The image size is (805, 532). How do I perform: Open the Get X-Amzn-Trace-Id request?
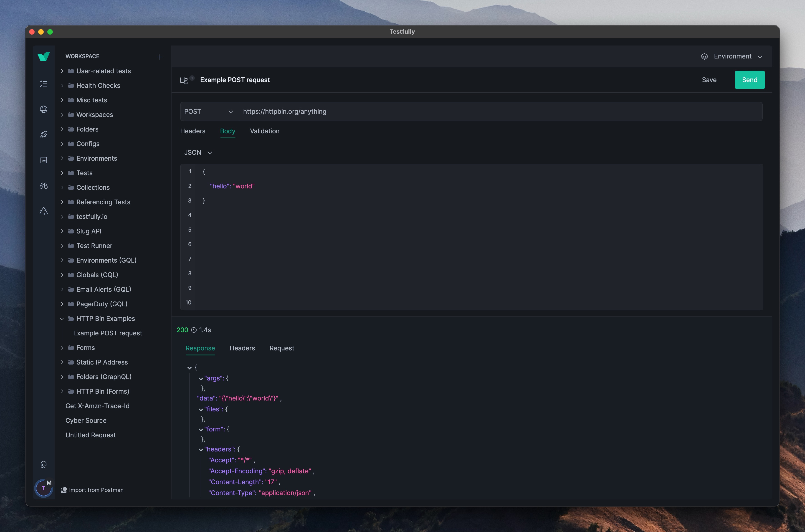pyautogui.click(x=97, y=406)
